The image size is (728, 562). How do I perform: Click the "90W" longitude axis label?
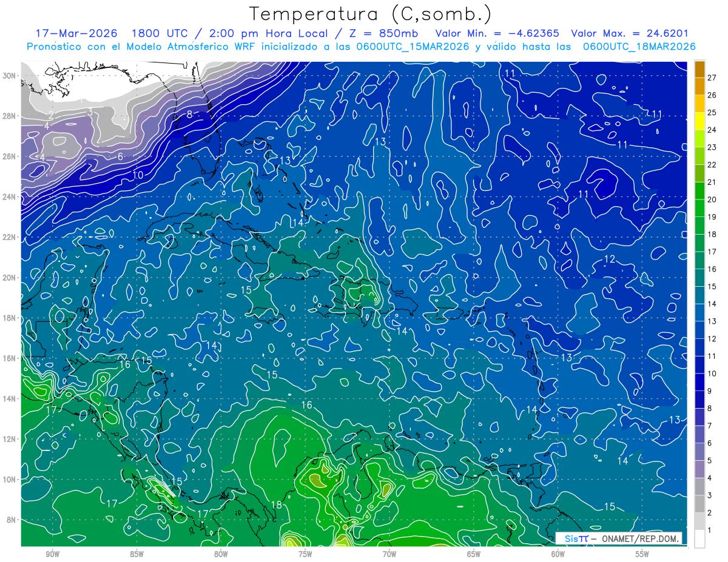(x=52, y=554)
